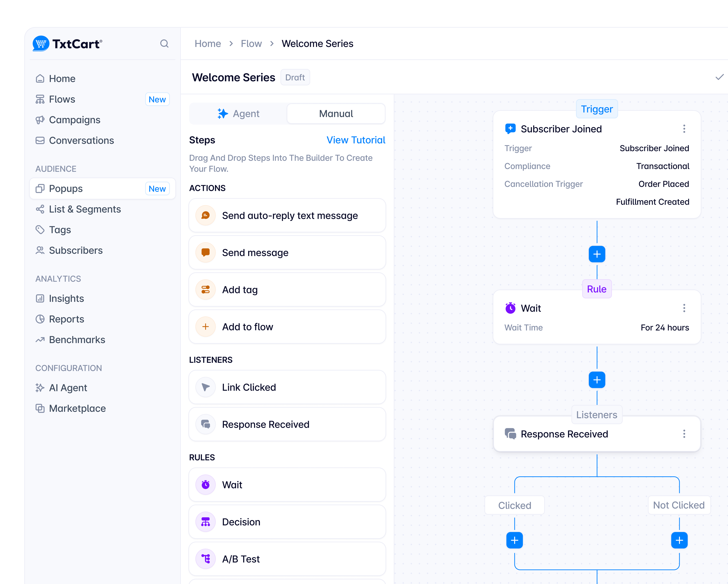
Task: Open three-dot menu on Response Received card
Action: [x=684, y=434]
